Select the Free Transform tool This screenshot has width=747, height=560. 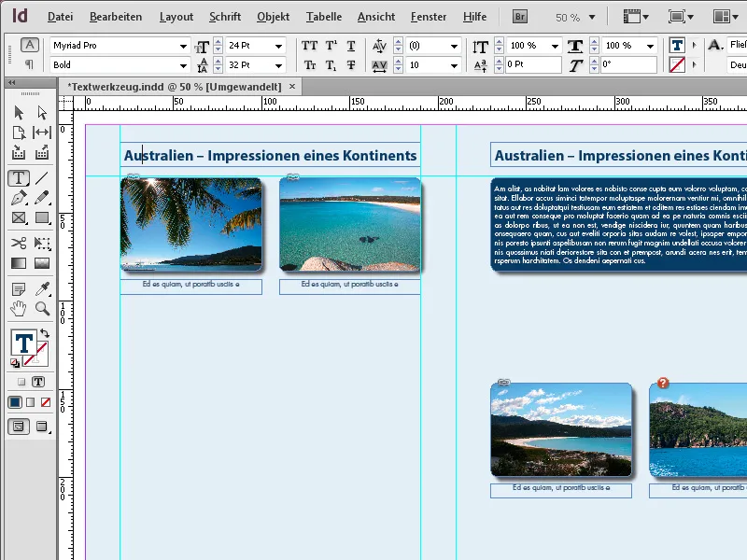pos(42,244)
